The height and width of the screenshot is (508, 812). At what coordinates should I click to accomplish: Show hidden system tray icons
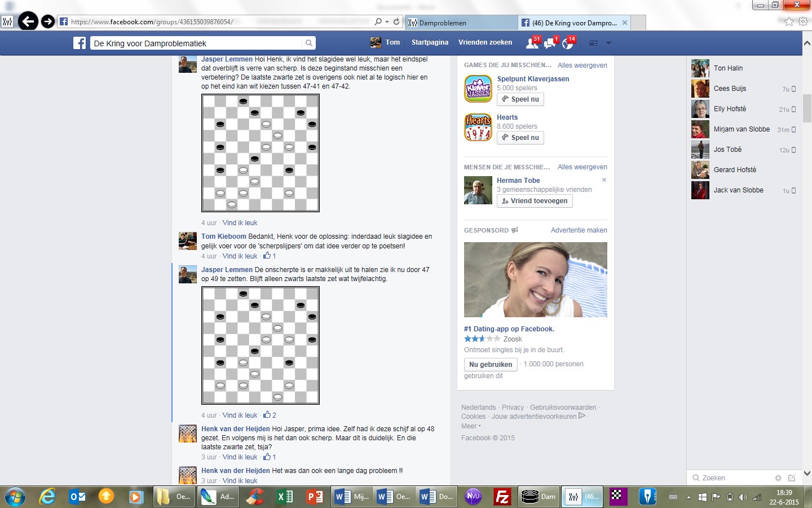pos(689,497)
